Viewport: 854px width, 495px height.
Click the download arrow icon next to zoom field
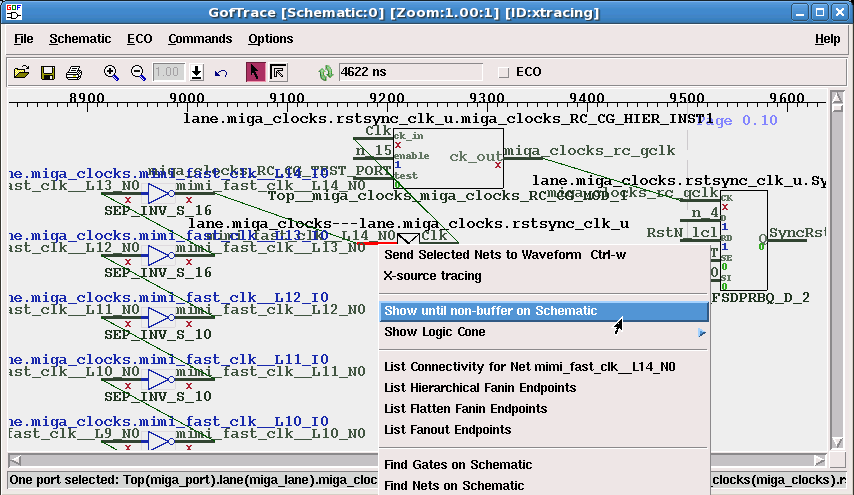coord(197,72)
